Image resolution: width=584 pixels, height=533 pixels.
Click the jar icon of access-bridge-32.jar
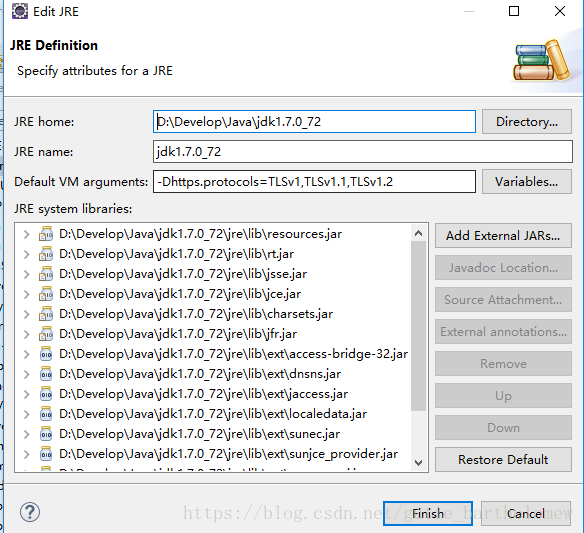point(46,354)
